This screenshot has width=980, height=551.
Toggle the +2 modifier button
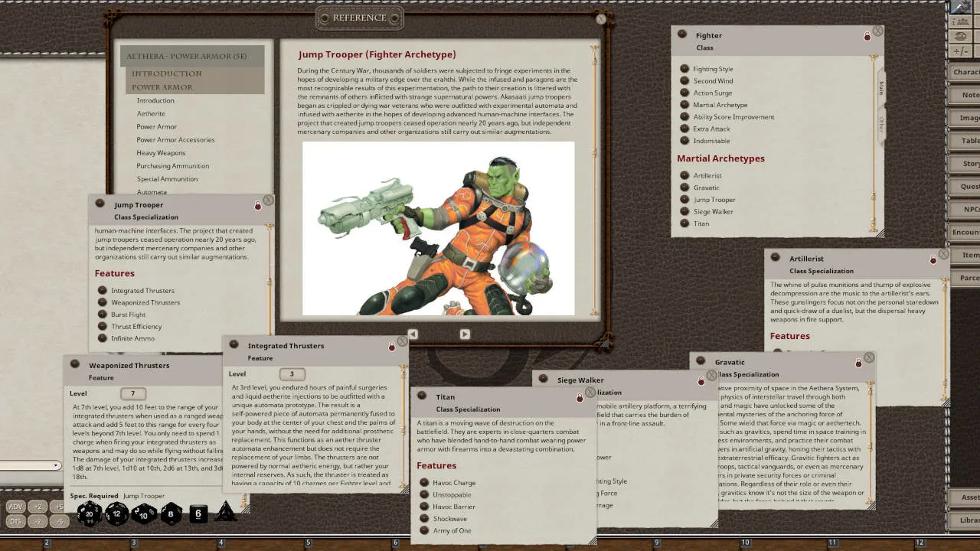pyautogui.click(x=38, y=507)
